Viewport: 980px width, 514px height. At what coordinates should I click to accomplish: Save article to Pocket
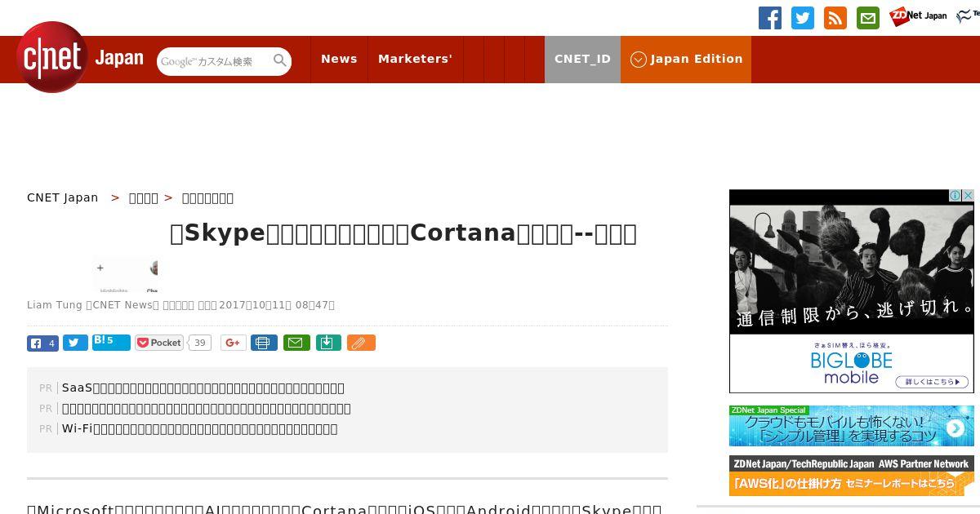(x=159, y=343)
